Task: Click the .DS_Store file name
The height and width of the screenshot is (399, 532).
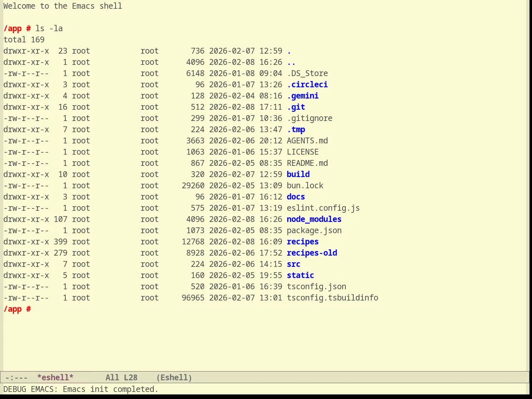Action: point(307,73)
